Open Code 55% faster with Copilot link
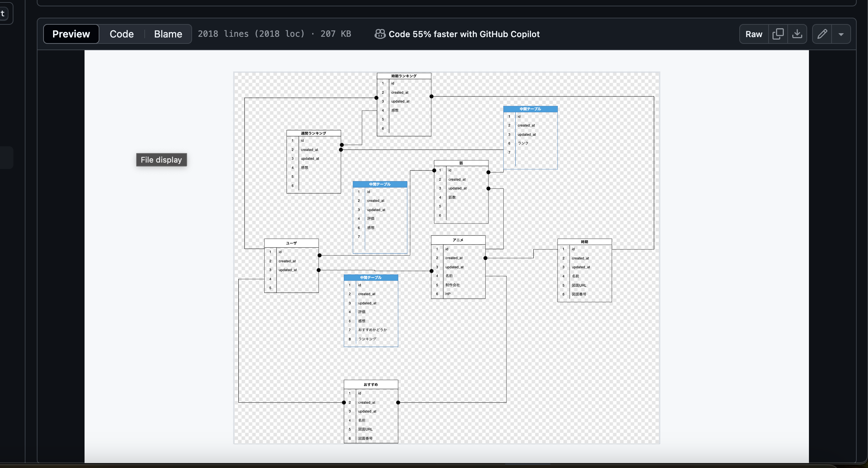 (x=464, y=34)
